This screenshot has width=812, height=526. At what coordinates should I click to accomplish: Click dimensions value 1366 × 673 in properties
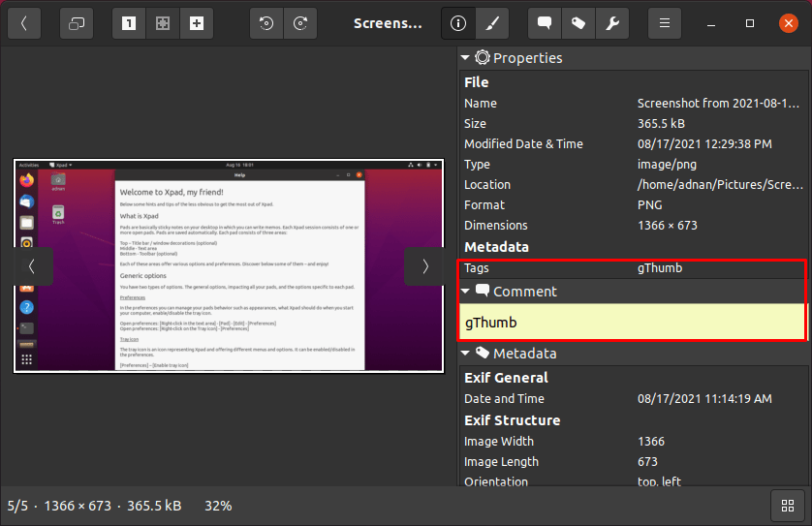click(667, 225)
